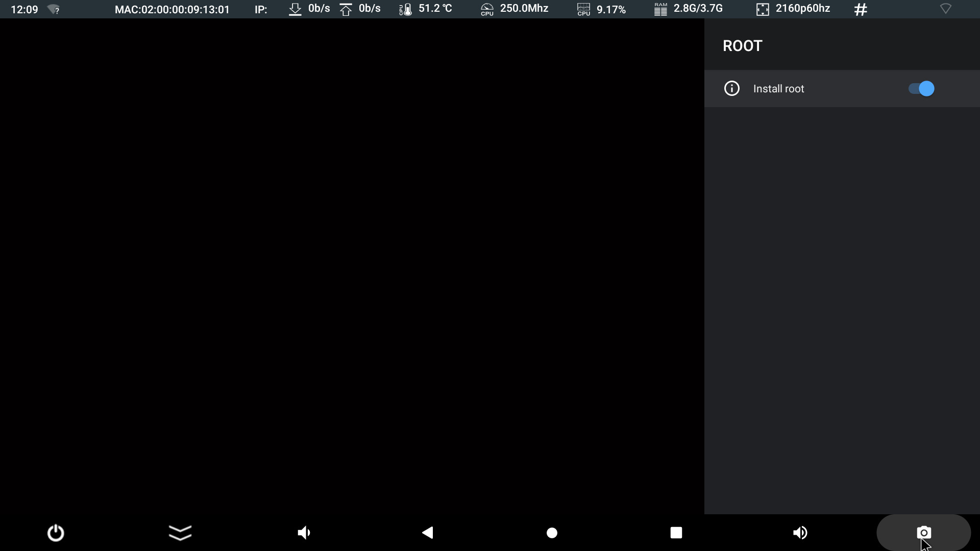Lower volume with the volume down icon
Image resolution: width=980 pixels, height=551 pixels.
304,533
